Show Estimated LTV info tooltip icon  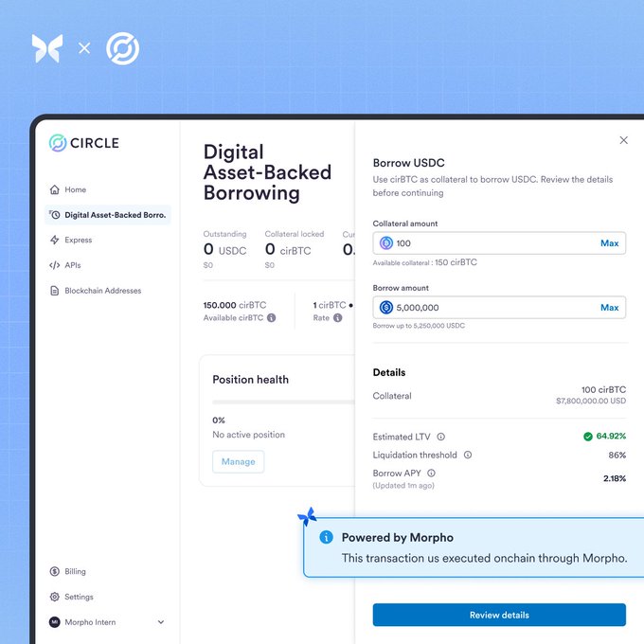tap(440, 437)
